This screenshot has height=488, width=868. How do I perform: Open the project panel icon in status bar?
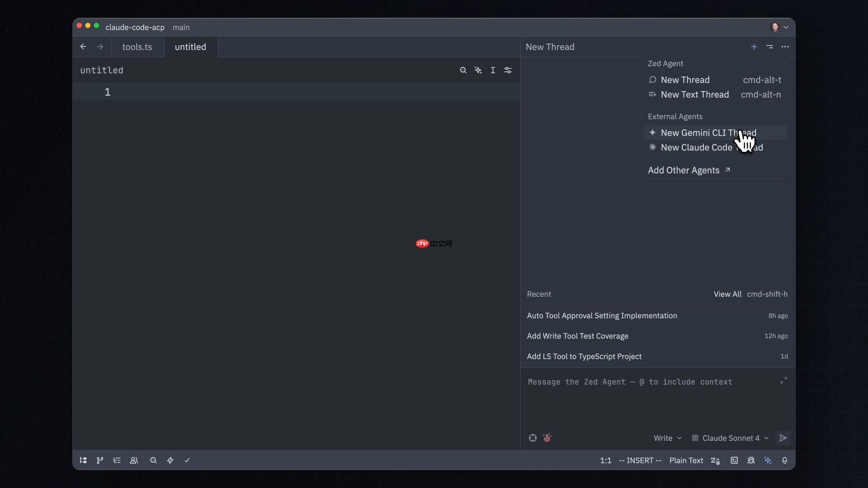(x=83, y=460)
